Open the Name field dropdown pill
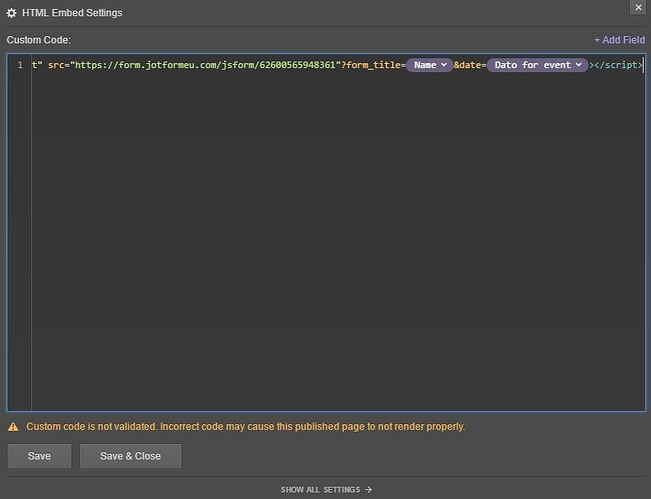This screenshot has width=651, height=499. (x=429, y=65)
